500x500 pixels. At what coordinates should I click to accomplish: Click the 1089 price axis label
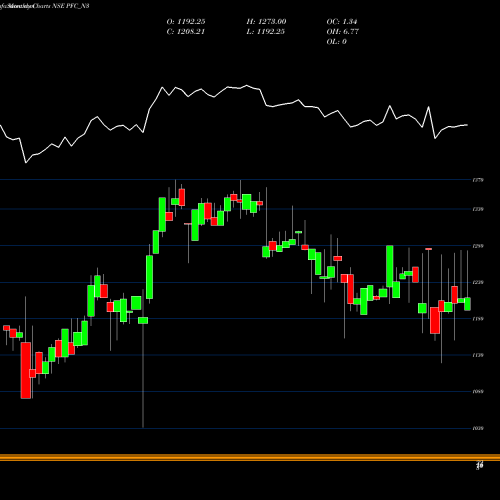point(478,392)
